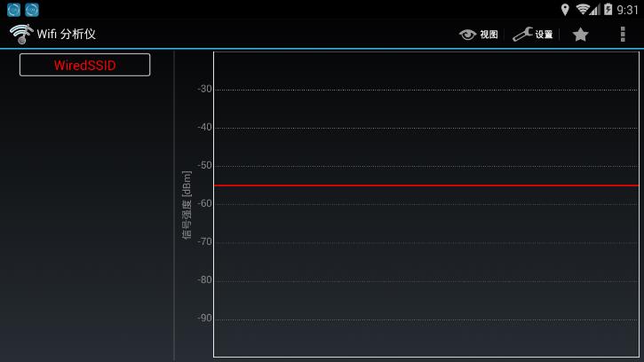644x362 pixels.
Task: Open the three-dot overflow menu
Action: click(623, 35)
